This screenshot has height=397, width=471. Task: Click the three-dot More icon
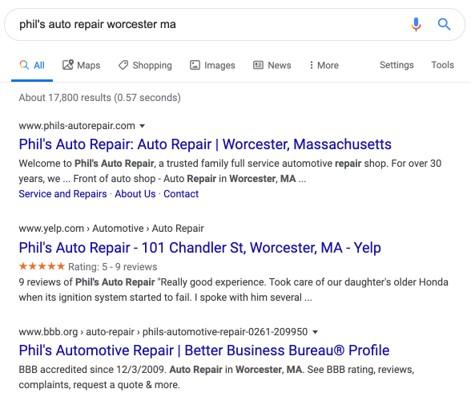click(x=311, y=65)
